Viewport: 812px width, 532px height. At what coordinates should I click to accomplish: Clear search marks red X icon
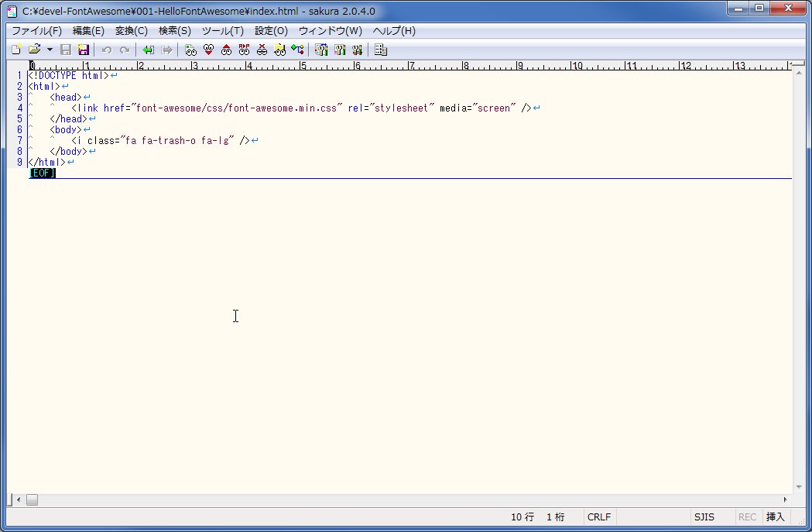(262, 50)
